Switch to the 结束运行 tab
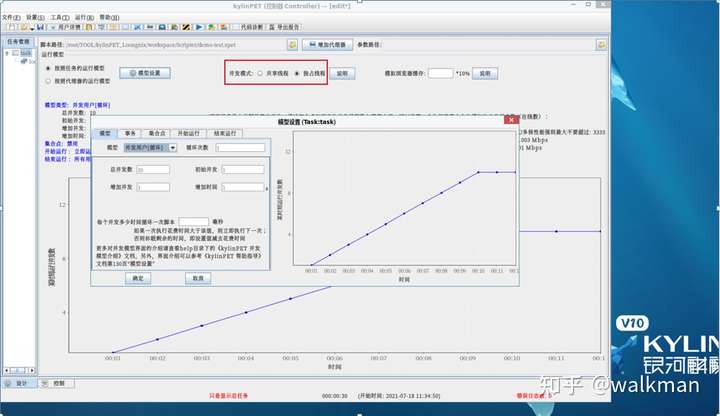This screenshot has height=416, width=720. [225, 133]
